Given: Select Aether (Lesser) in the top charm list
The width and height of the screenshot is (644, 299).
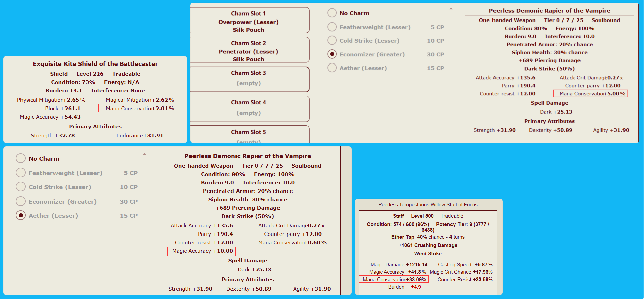Looking at the screenshot, I should (332, 68).
